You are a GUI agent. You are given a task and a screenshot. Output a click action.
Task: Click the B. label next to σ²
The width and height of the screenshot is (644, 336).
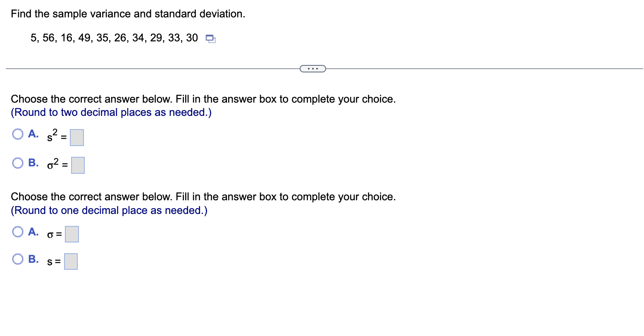coord(33,162)
